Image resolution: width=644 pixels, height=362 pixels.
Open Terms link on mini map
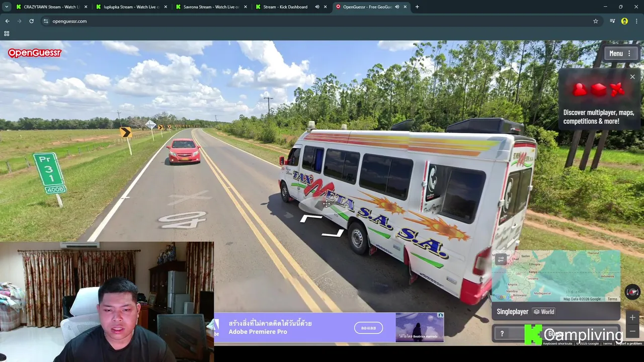pos(612,299)
